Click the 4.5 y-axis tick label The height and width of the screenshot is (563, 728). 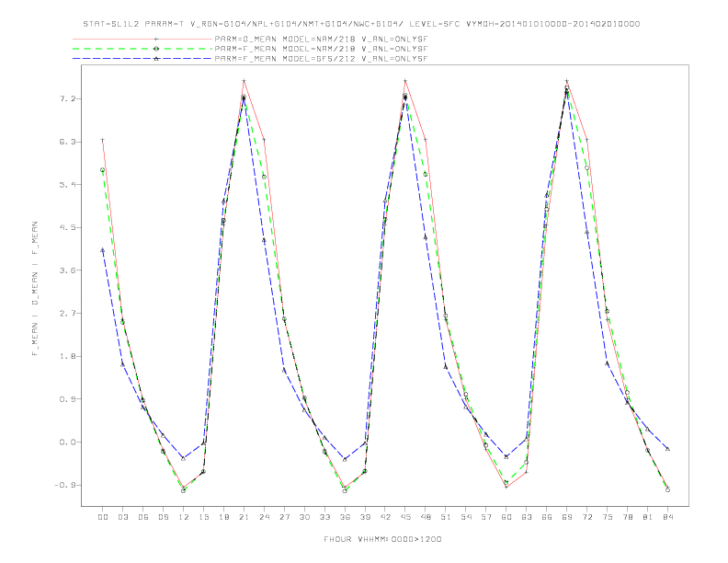[66, 227]
